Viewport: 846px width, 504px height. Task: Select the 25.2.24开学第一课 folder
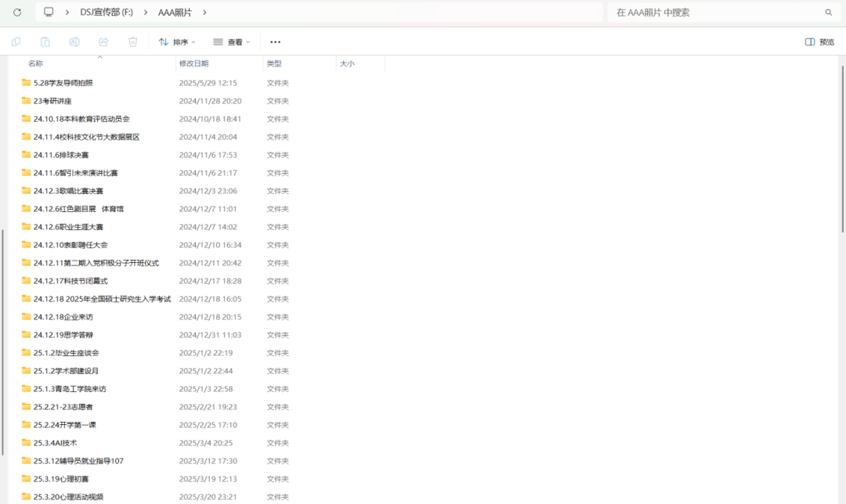64,425
